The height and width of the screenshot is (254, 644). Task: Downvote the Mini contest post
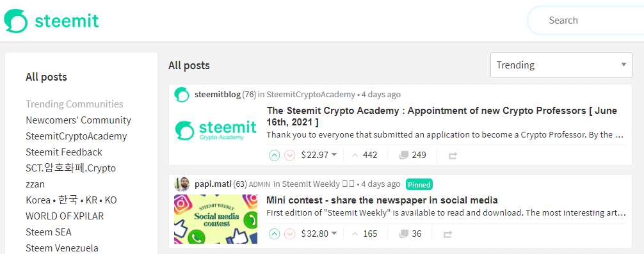click(x=290, y=234)
